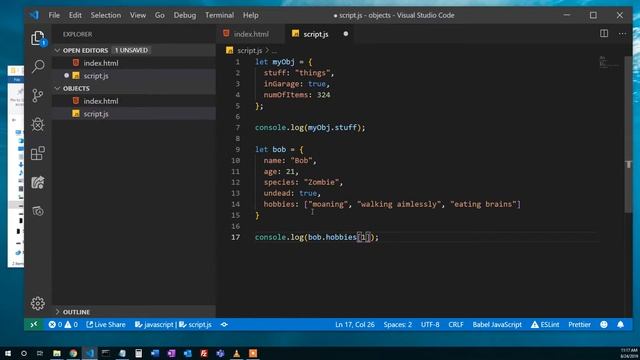Click the remote window indicator in status bar
The width and height of the screenshot is (640, 360).
tap(34, 324)
